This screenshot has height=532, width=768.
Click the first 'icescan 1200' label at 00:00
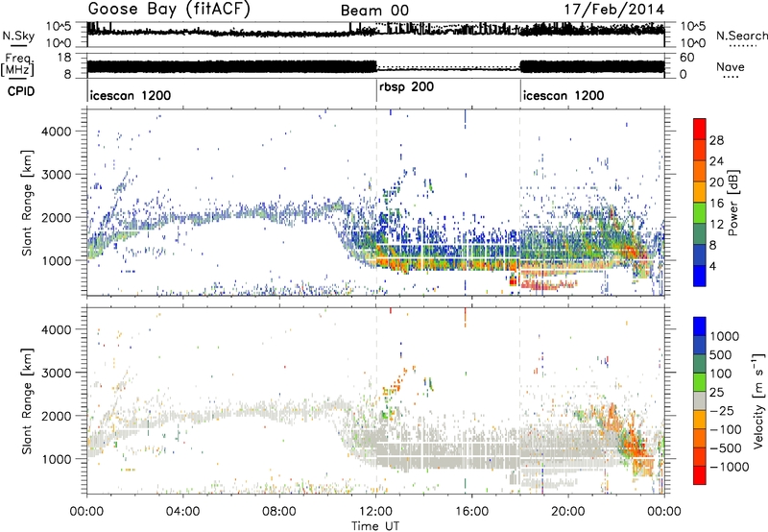131,95
